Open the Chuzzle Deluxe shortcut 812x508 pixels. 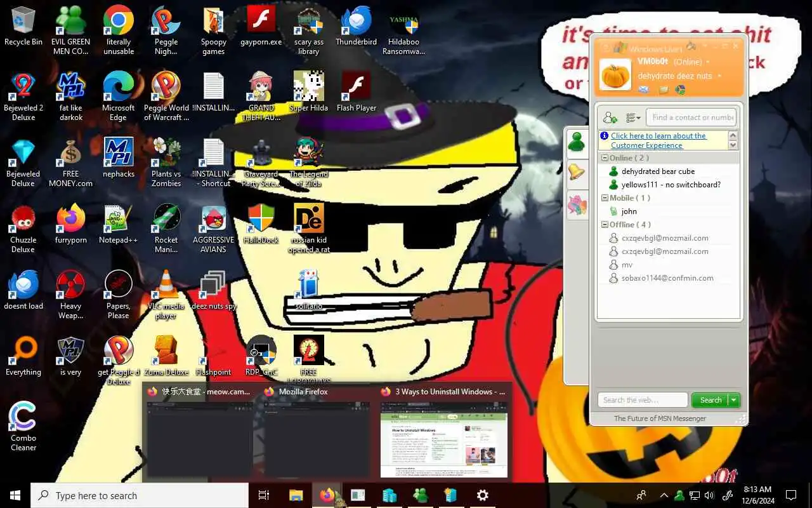(23, 229)
